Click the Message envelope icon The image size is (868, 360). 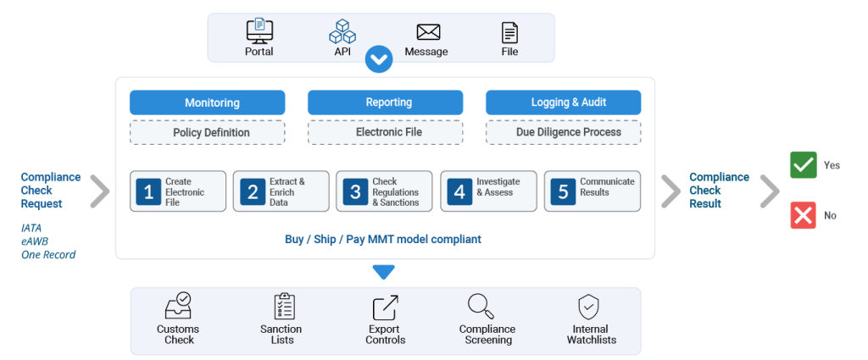(428, 32)
